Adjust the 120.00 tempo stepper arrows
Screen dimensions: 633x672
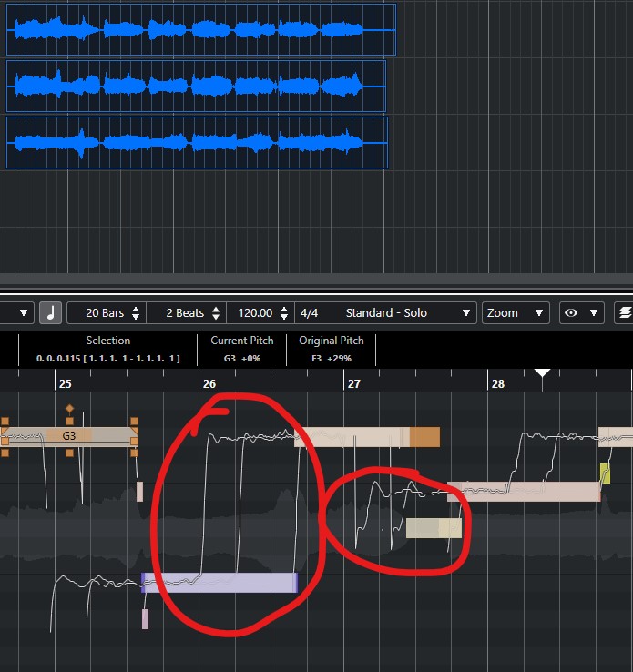(284, 313)
